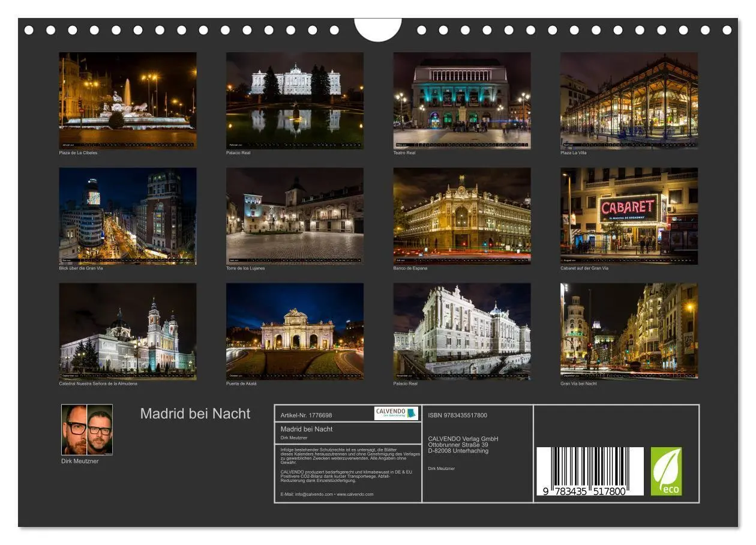The image size is (756, 545).
Task: Select the Artikel-Nr. 1776698 text
Action: (x=306, y=415)
